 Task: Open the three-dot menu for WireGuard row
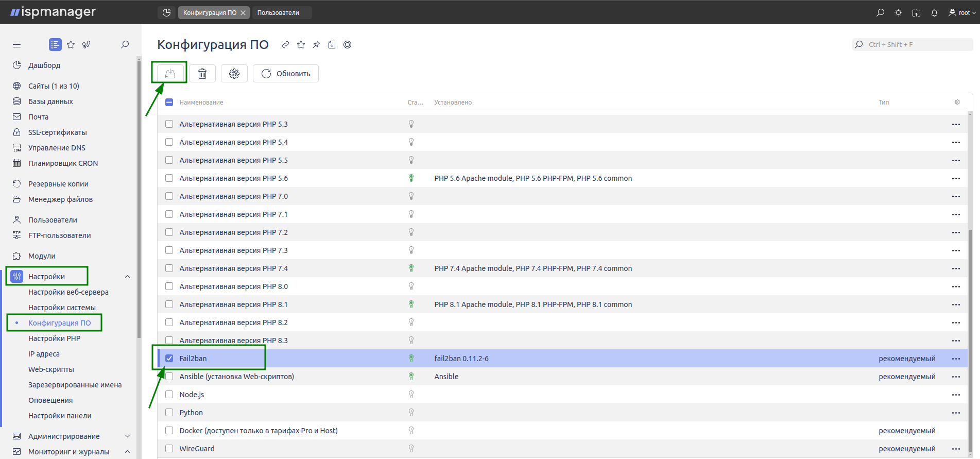[956, 449]
